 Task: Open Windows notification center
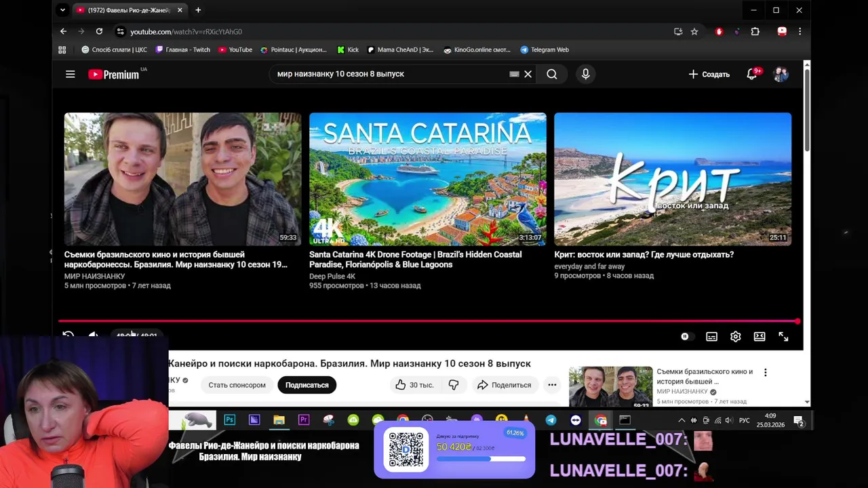799,421
